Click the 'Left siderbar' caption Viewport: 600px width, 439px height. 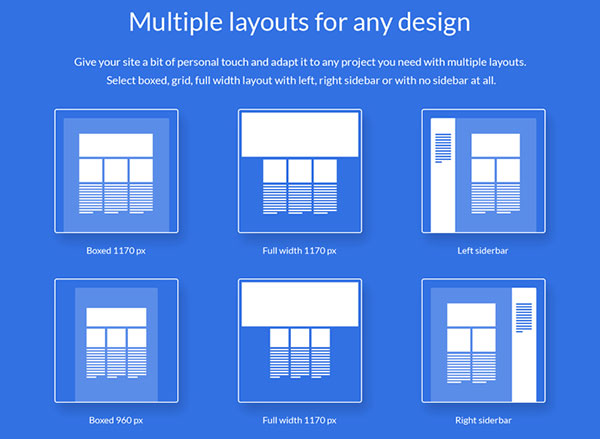click(483, 251)
